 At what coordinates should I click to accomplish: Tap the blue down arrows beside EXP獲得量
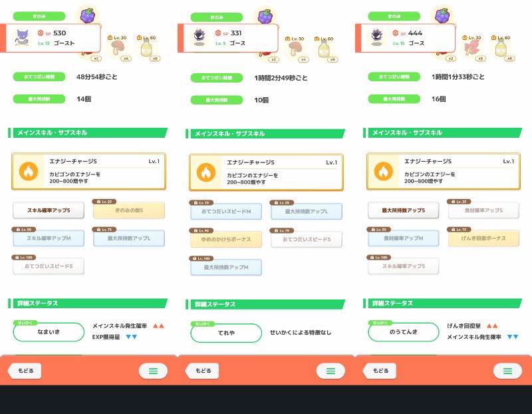[x=131, y=337]
